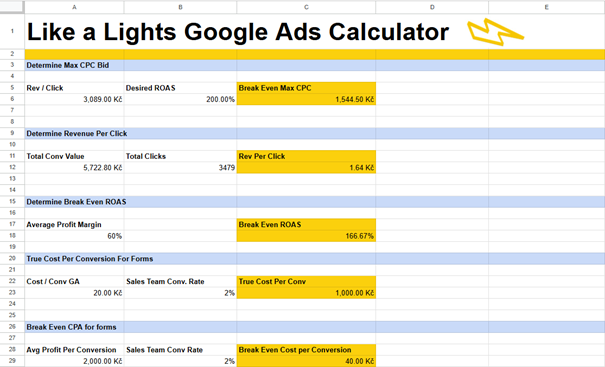The height and width of the screenshot is (367, 605).
Task: Click the select-all corner box
Action: click(12, 7)
